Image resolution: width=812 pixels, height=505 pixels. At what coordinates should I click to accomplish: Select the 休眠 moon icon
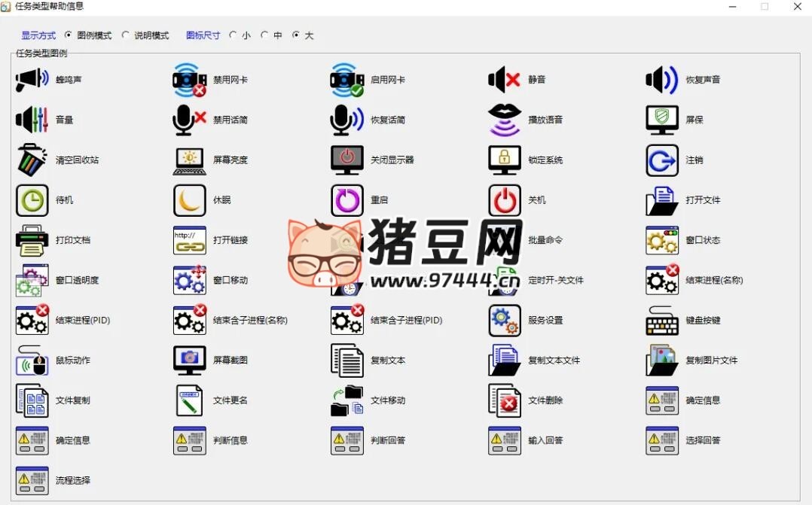pyautogui.click(x=189, y=200)
